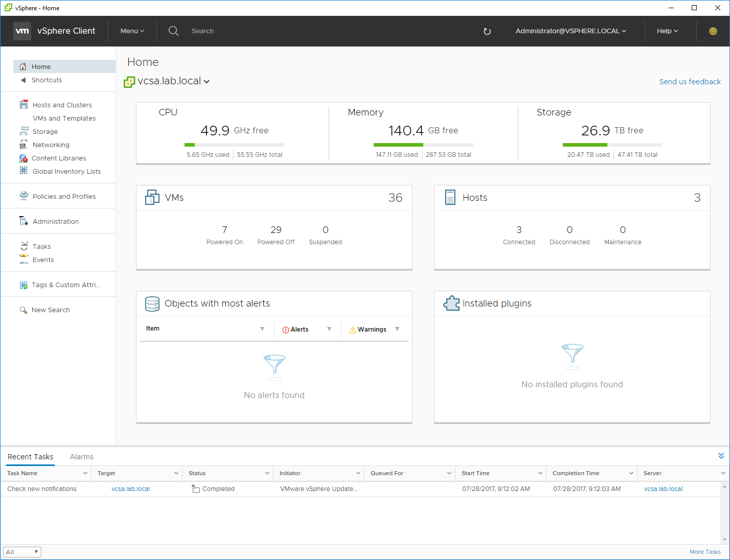The width and height of the screenshot is (730, 560).
Task: Click the Shortcuts arrow icon
Action: (x=23, y=80)
